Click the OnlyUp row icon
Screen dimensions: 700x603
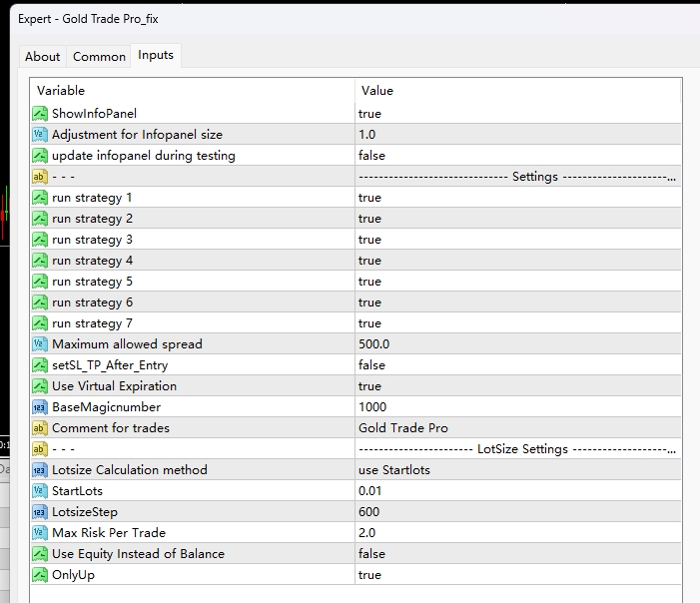40,575
